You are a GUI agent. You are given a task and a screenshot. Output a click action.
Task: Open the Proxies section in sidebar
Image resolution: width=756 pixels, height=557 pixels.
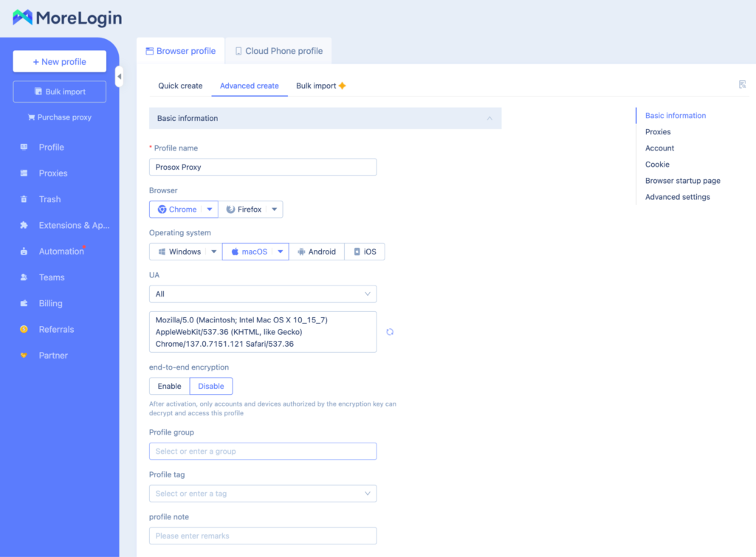[x=52, y=173]
